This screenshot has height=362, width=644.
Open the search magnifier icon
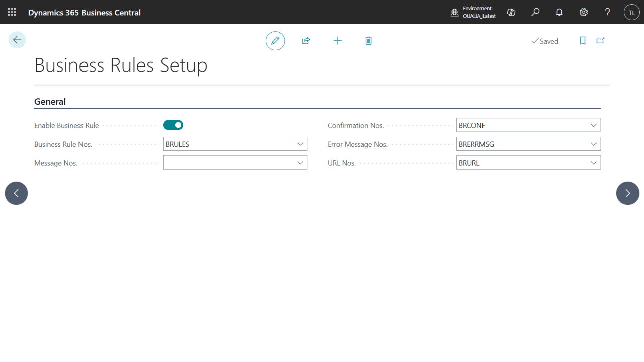pos(535,12)
